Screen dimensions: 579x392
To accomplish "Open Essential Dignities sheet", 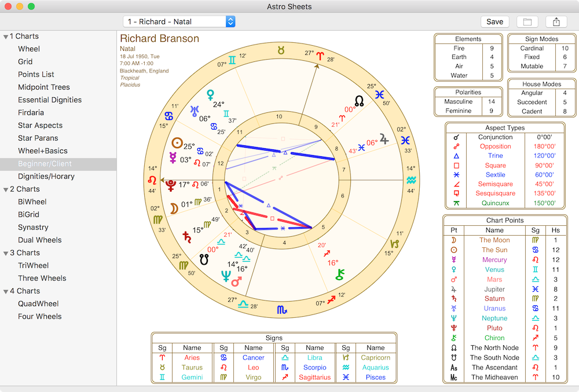I will point(50,100).
